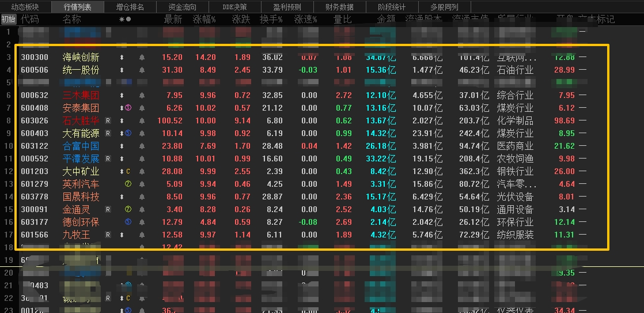644x313 pixels.
Task: Click the bell icon in 九牧王 row
Action: [142, 235]
